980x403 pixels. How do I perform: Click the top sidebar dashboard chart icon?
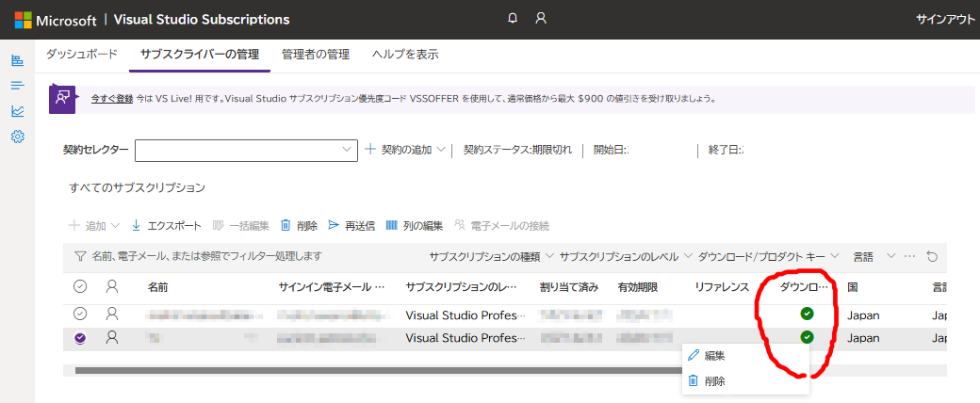(x=18, y=60)
